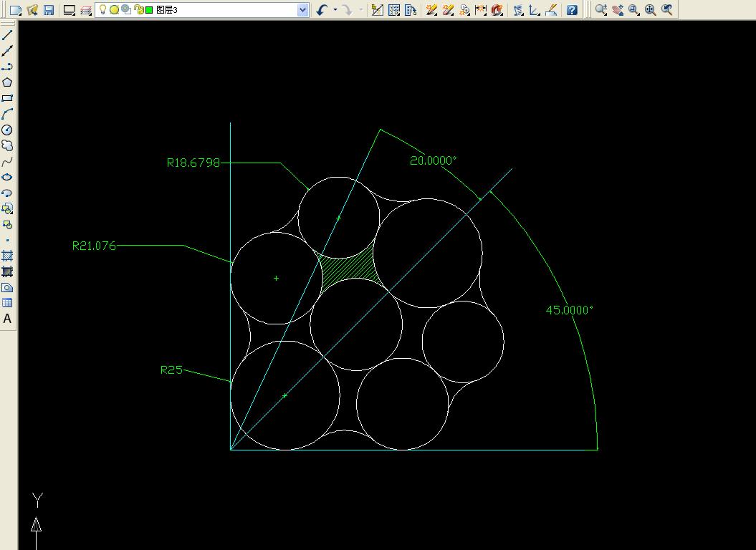
Task: Click the Zoom Previous icon
Action: point(667,9)
